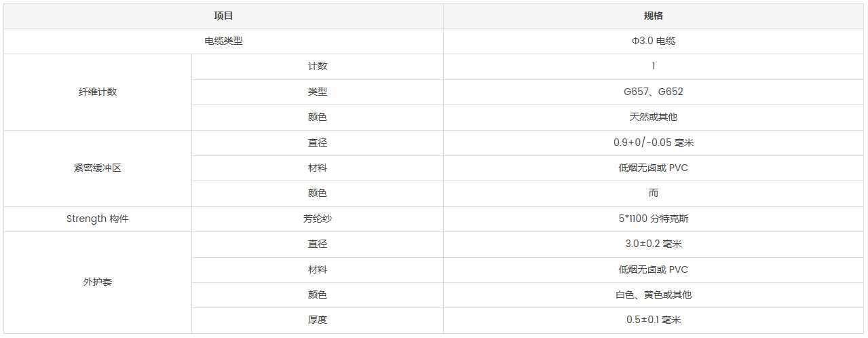
Task: Select the 电缆类型 row label
Action: point(223,41)
